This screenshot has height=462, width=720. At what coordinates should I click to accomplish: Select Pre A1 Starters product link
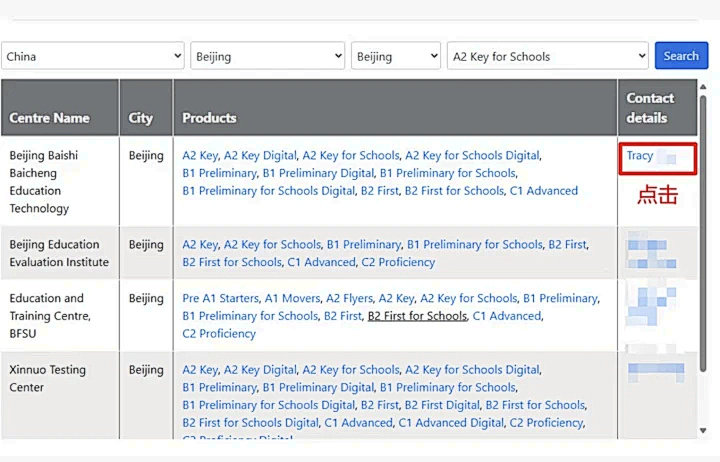tap(219, 298)
